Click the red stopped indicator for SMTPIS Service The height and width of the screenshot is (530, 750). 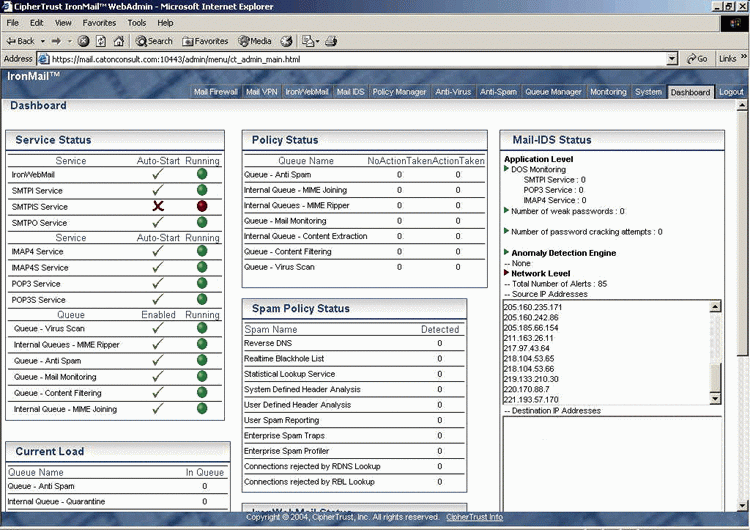[x=202, y=206]
